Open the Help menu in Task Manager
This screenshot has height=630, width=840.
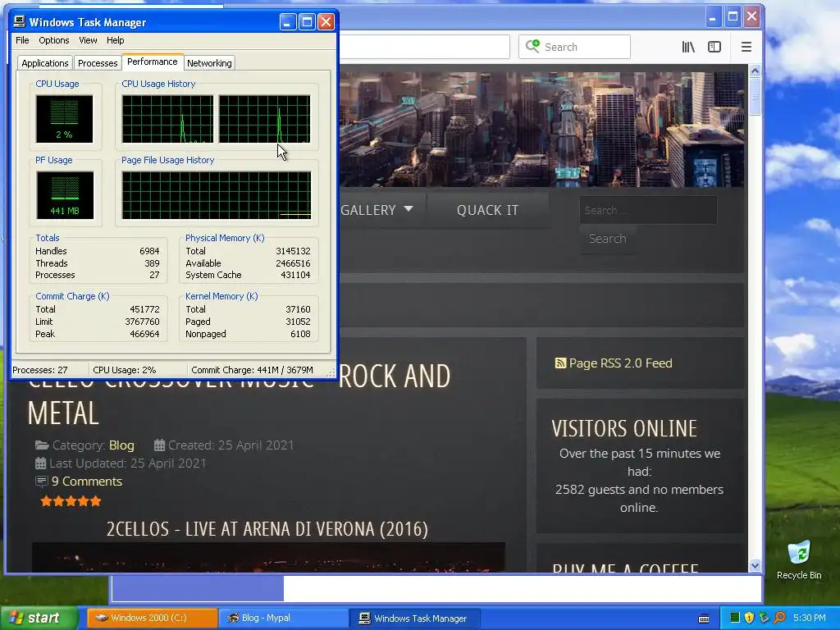point(115,40)
